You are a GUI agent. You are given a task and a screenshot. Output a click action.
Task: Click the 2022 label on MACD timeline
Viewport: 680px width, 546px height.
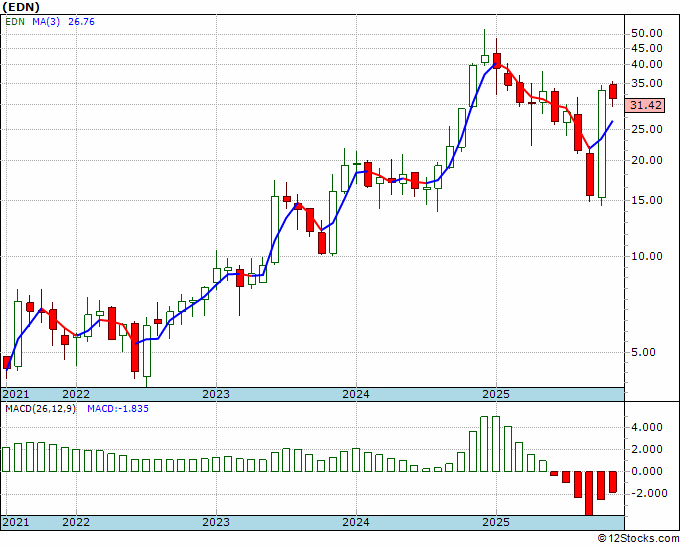[76, 522]
